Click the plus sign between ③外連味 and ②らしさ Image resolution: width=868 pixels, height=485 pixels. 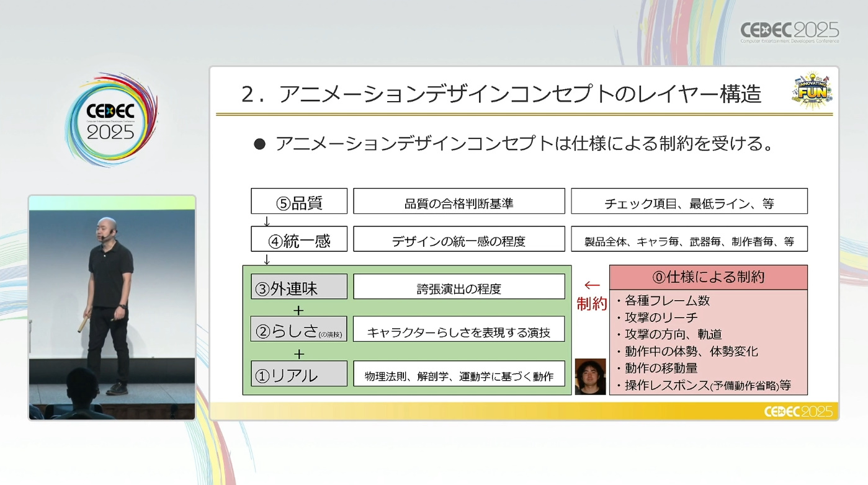click(x=299, y=310)
